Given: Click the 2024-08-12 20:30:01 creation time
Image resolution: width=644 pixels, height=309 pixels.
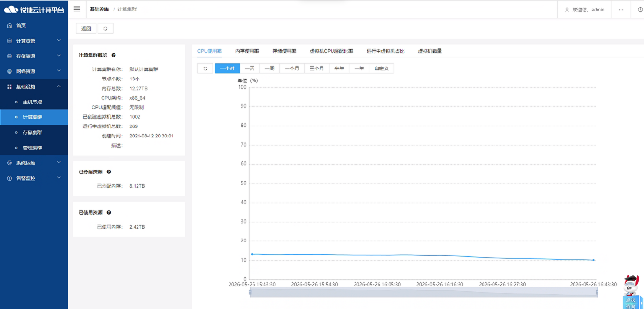Looking at the screenshot, I should click(x=151, y=136).
